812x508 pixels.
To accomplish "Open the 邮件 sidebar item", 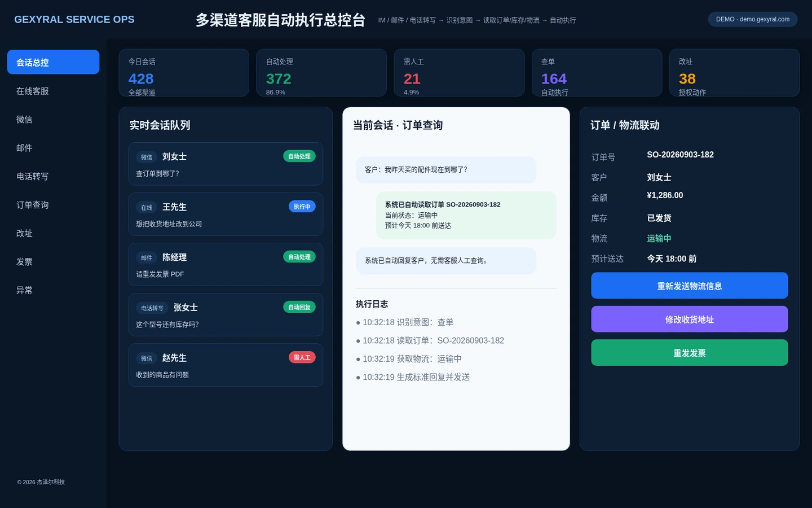I will pyautogui.click(x=53, y=148).
